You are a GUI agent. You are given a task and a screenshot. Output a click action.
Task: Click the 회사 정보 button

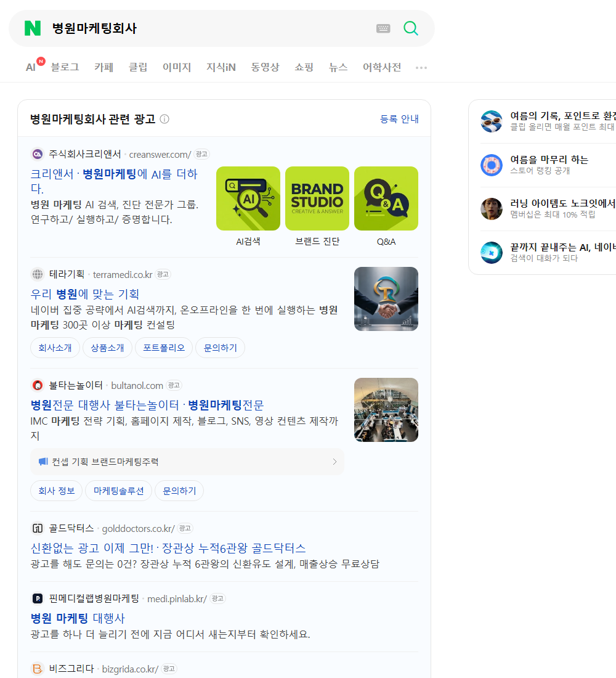tap(56, 491)
